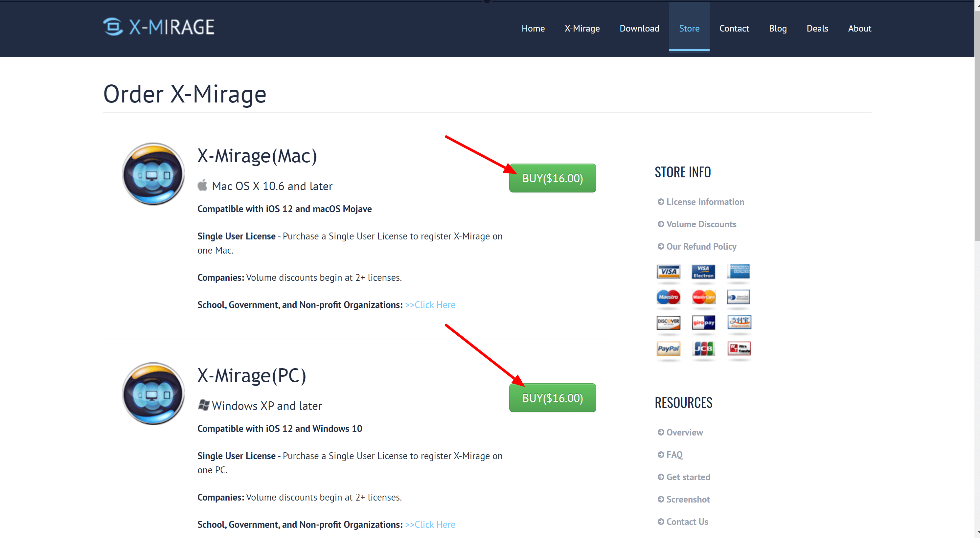
Task: Select the Store tab
Action: coord(690,28)
